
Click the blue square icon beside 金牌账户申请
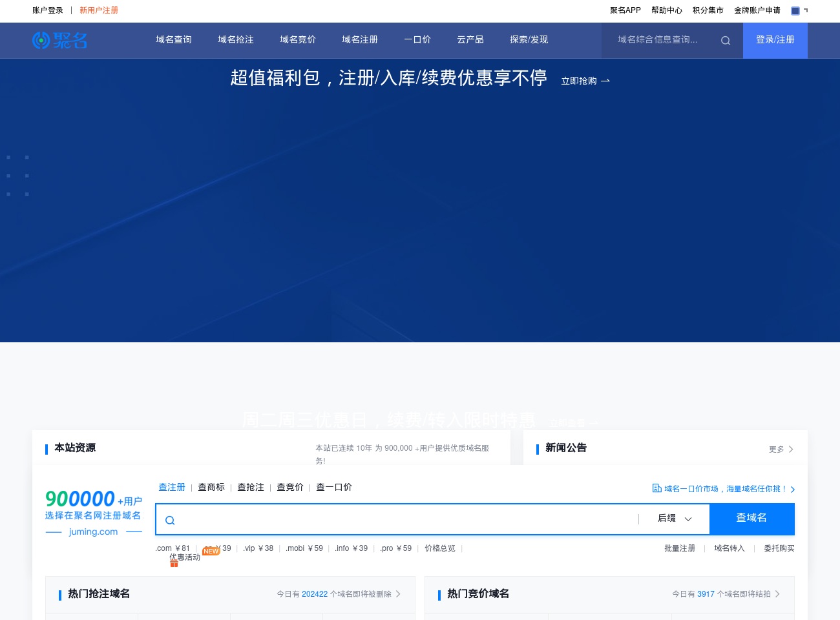pyautogui.click(x=795, y=10)
